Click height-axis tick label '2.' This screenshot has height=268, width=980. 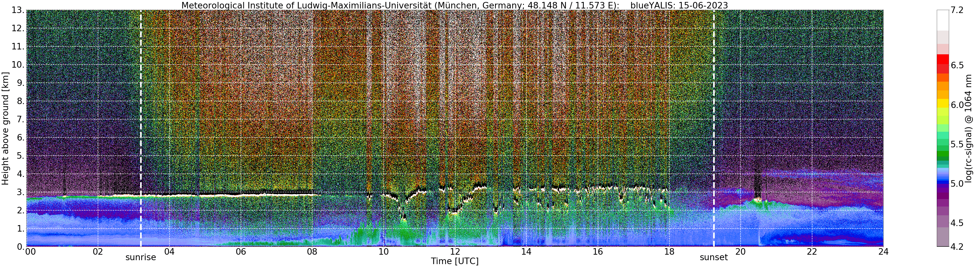click(20, 210)
